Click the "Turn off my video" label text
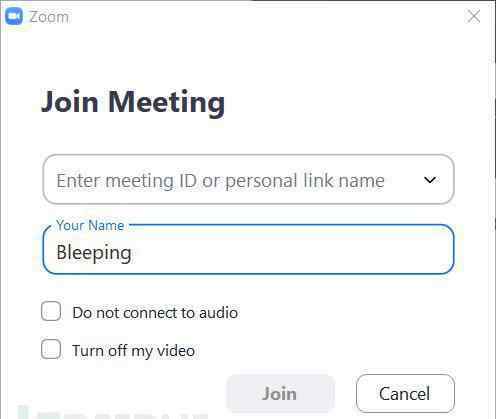This screenshot has width=496, height=419. [133, 351]
